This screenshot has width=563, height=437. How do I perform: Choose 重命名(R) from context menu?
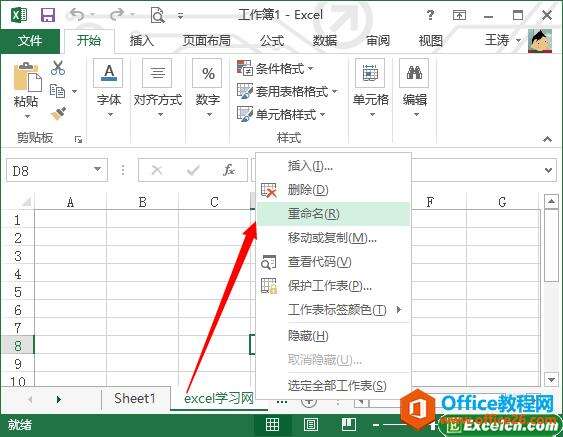point(334,214)
